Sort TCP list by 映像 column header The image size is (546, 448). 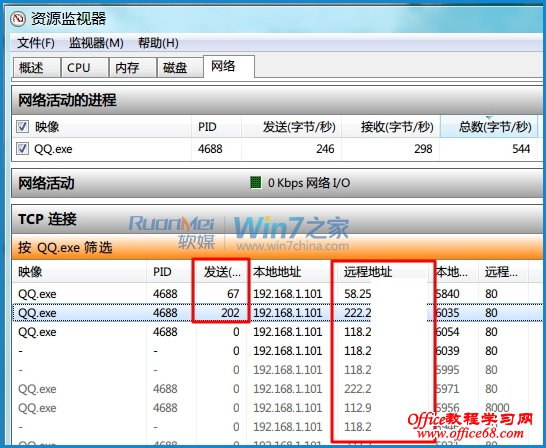tap(79, 272)
